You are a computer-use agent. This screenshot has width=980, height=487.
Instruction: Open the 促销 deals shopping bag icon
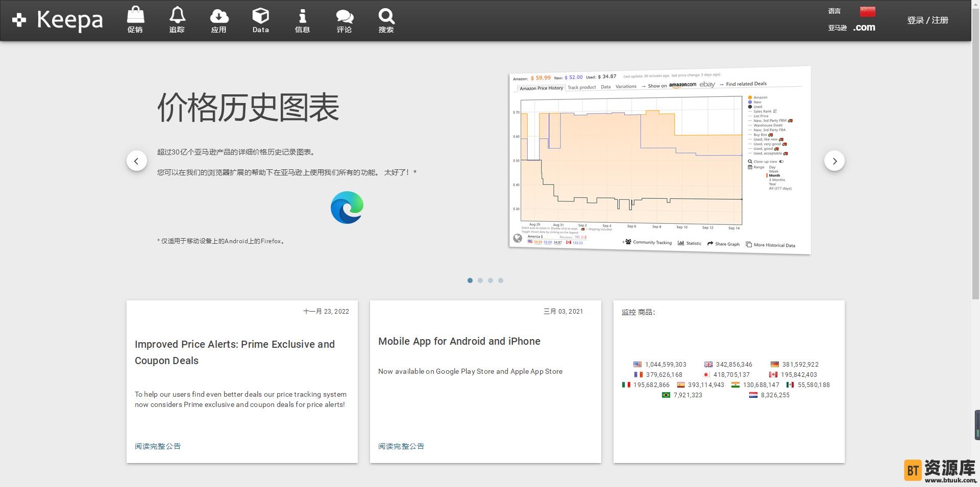(x=135, y=20)
